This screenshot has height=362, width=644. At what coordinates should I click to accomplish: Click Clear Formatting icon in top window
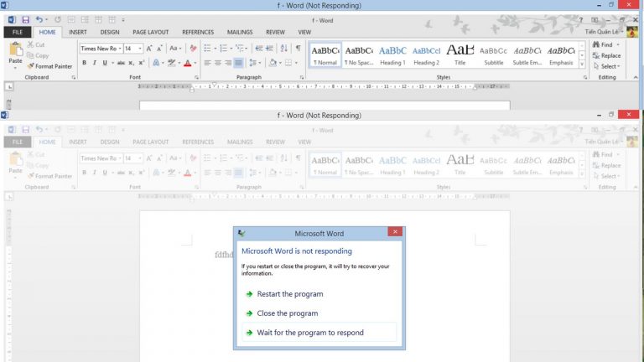(x=193, y=49)
